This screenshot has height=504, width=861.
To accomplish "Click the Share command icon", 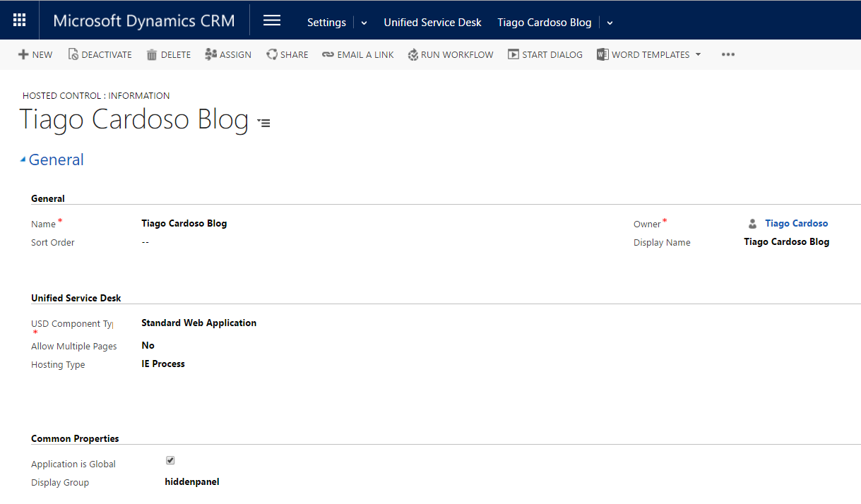I will (x=271, y=54).
